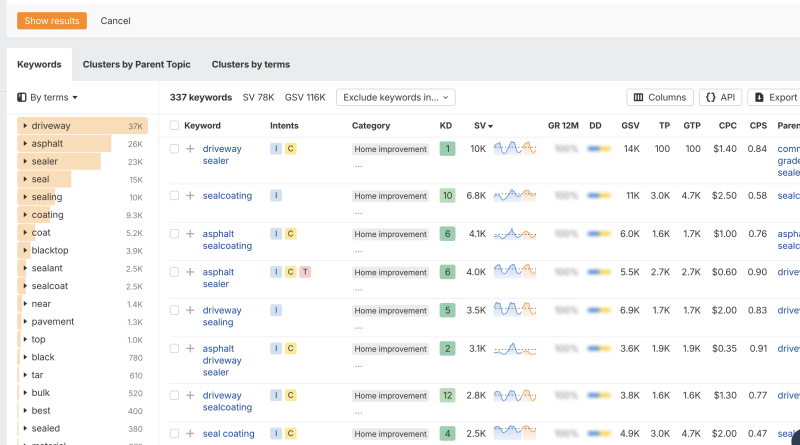Tick the select-all checkbox in Keyword header

pos(174,126)
